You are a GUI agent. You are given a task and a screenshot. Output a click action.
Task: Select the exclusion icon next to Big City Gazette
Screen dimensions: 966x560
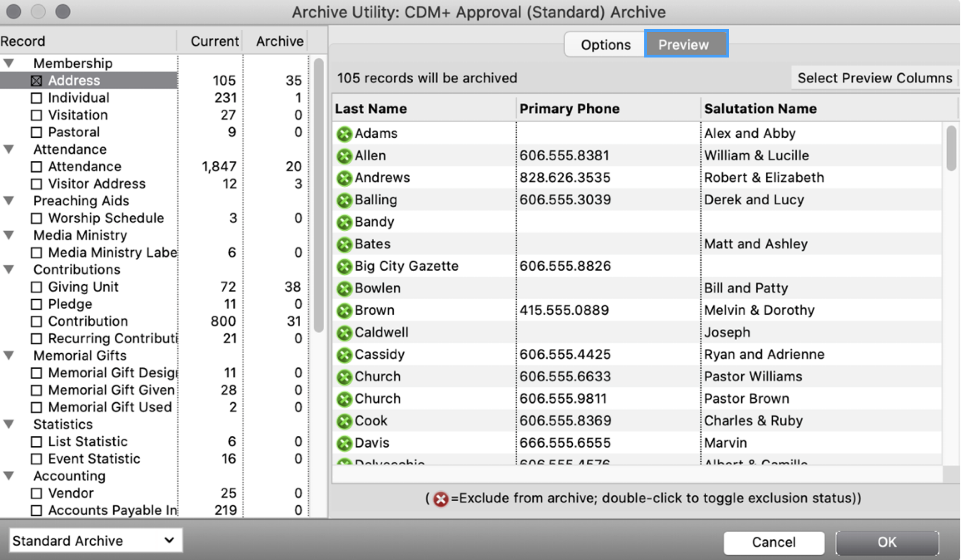point(344,266)
